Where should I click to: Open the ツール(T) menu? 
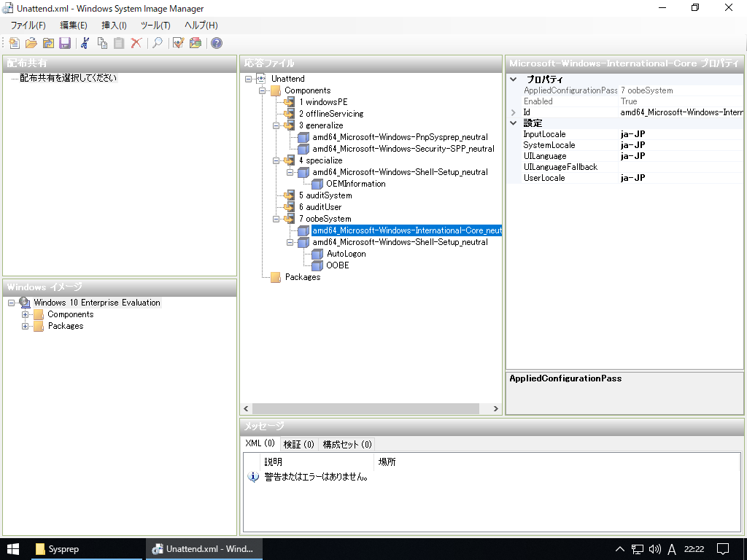[155, 26]
